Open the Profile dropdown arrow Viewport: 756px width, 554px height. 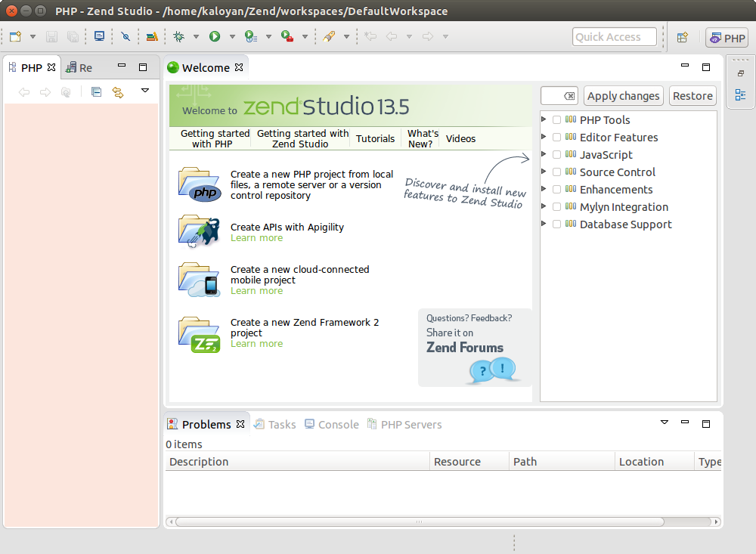(268, 36)
